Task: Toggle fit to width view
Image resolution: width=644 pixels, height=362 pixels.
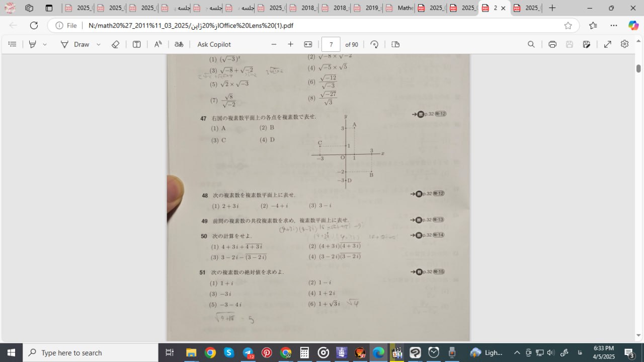Action: 308,44
